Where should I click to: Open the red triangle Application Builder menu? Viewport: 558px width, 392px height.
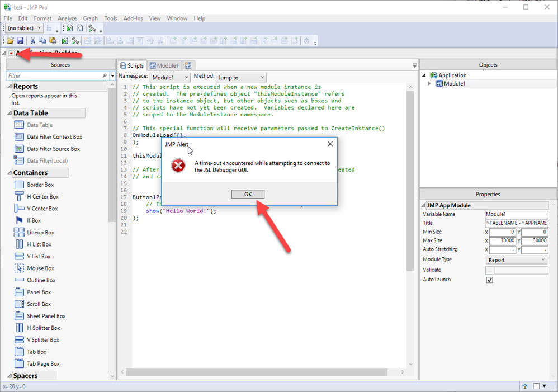[11, 54]
